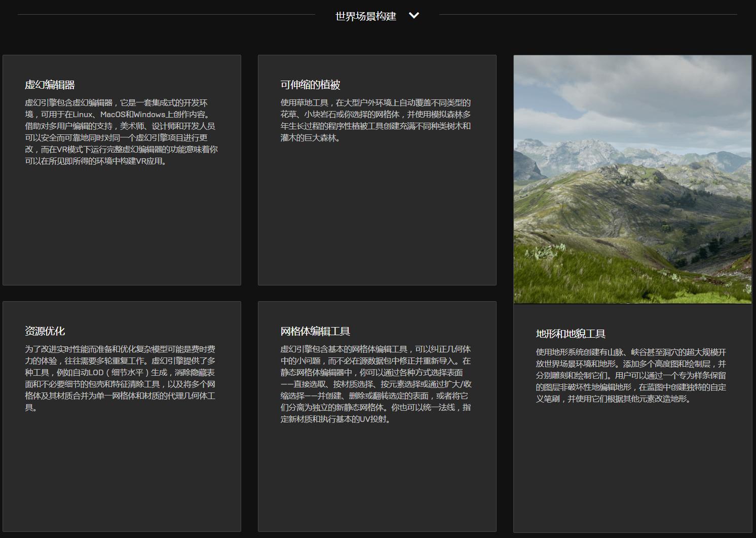Image resolution: width=756 pixels, height=538 pixels.
Task: Collapse the 世界场景构建 section chevron
Action: [x=414, y=16]
